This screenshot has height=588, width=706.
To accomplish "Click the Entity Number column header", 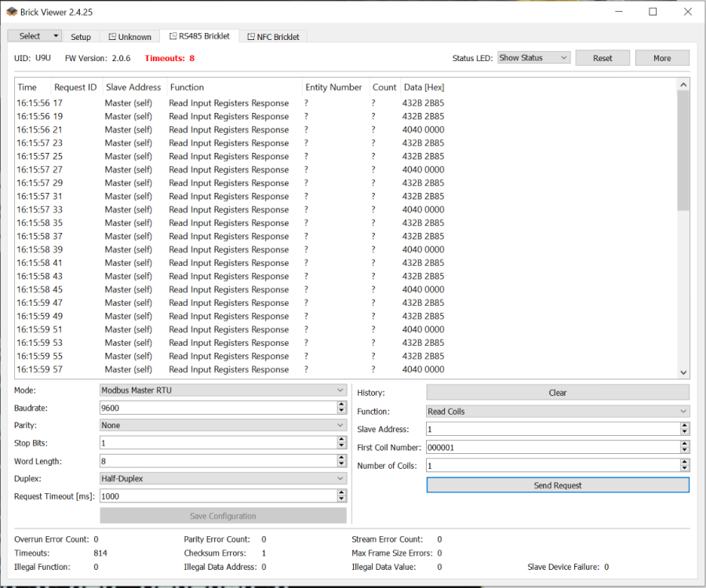I will click(333, 87).
